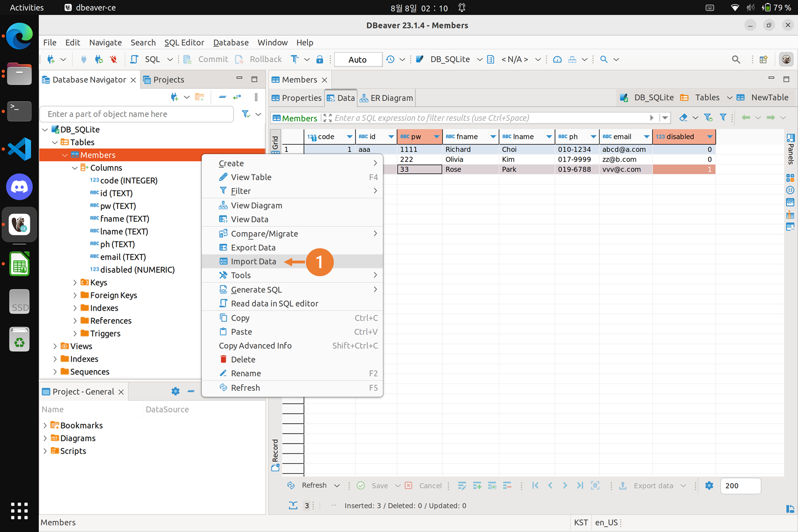The image size is (798, 532).
Task: Click the object name filter input field
Action: (x=137, y=114)
